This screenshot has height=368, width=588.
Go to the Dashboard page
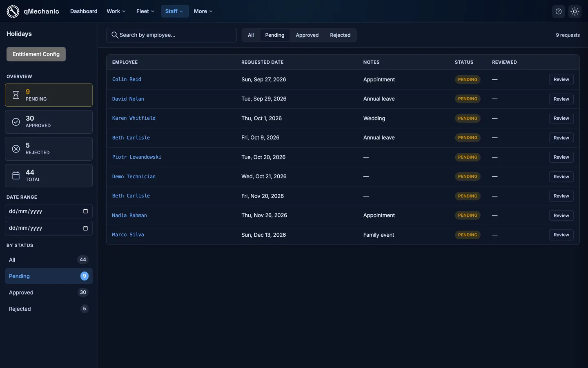pyautogui.click(x=84, y=11)
